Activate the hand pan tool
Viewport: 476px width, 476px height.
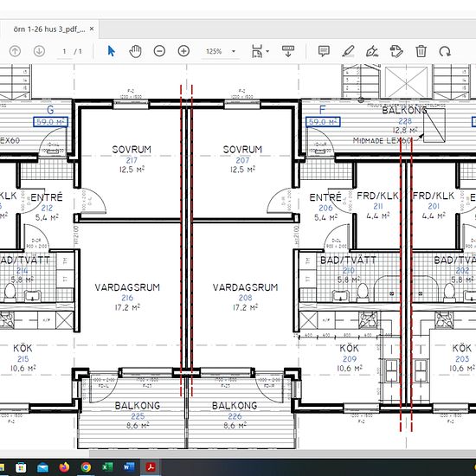point(135,51)
